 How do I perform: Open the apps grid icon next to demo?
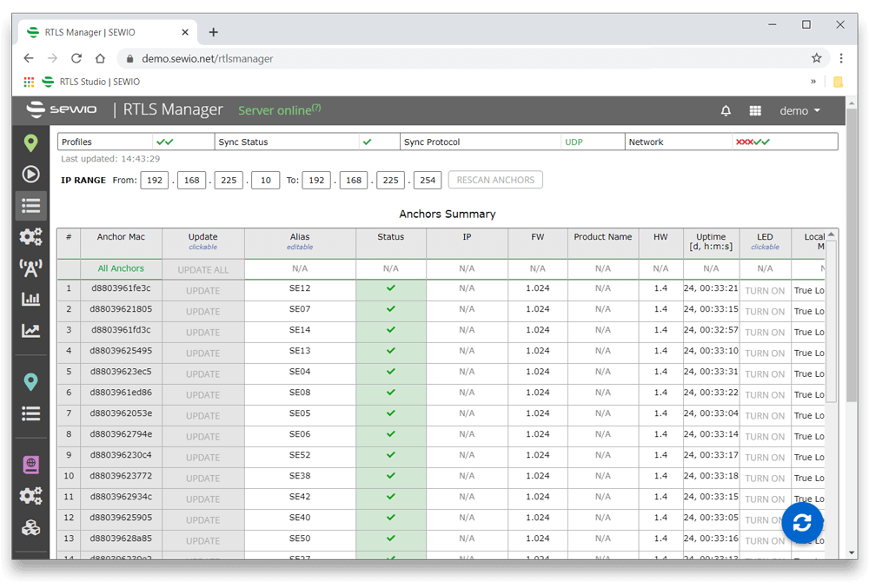pos(755,110)
